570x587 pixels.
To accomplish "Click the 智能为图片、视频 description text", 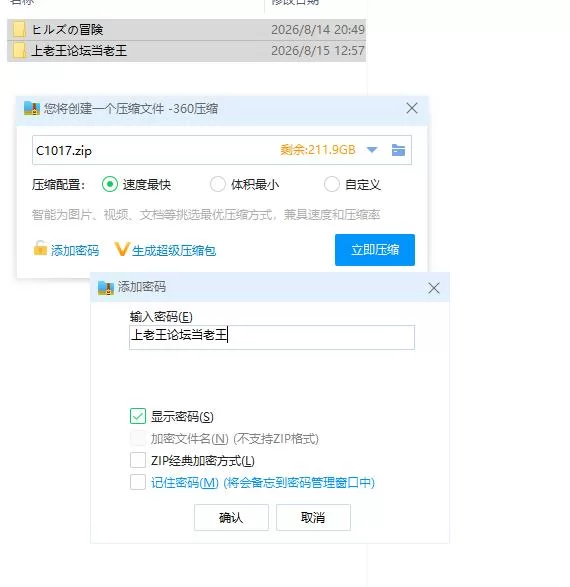I will point(206,215).
